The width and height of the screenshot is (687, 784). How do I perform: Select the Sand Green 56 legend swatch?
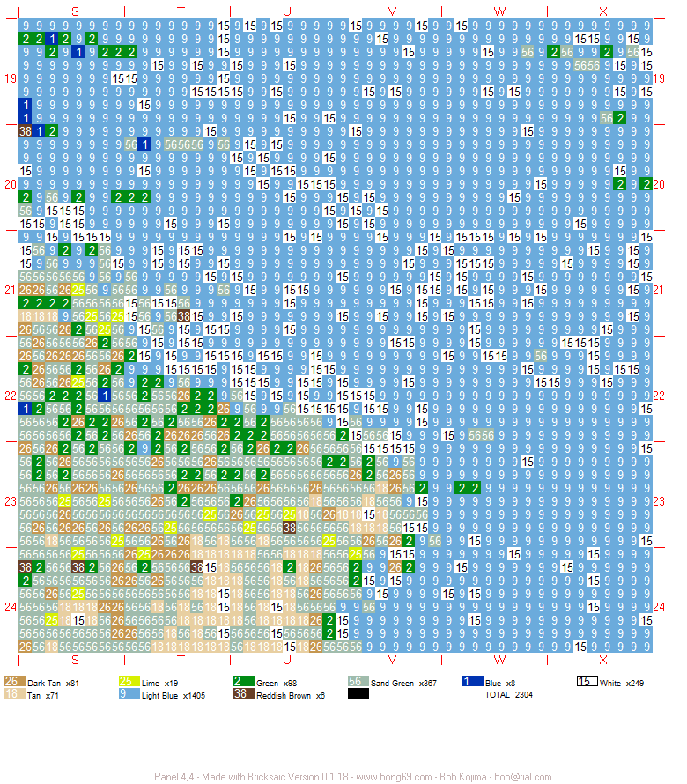358,681
